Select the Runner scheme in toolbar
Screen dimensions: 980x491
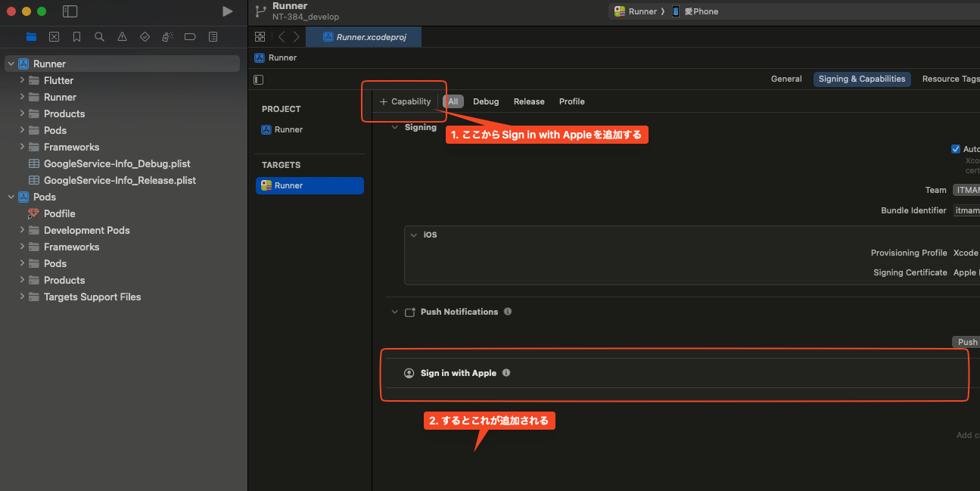pyautogui.click(x=636, y=11)
